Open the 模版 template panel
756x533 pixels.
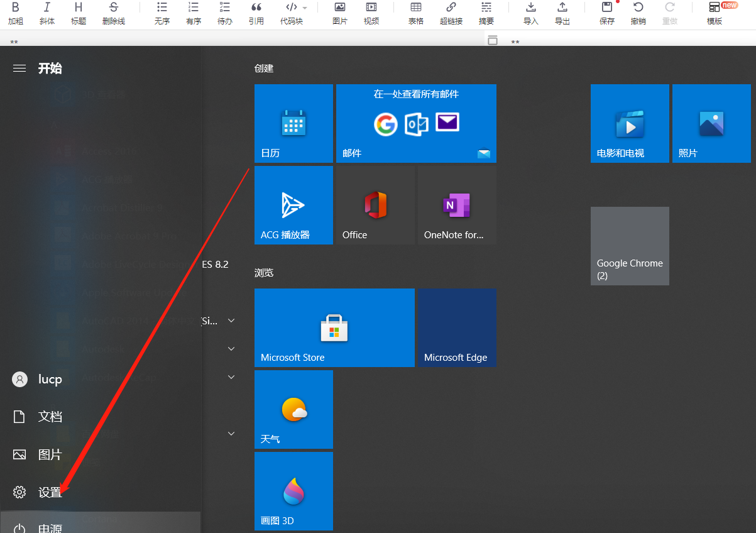(x=716, y=14)
